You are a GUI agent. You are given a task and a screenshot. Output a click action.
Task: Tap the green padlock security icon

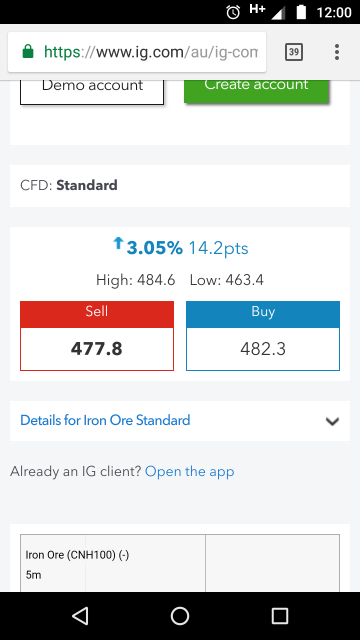click(x=28, y=52)
